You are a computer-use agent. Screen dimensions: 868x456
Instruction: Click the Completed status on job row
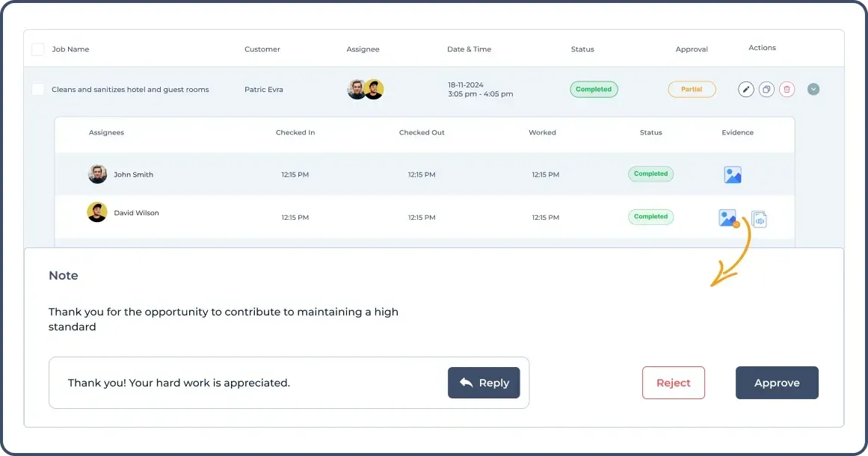594,89
